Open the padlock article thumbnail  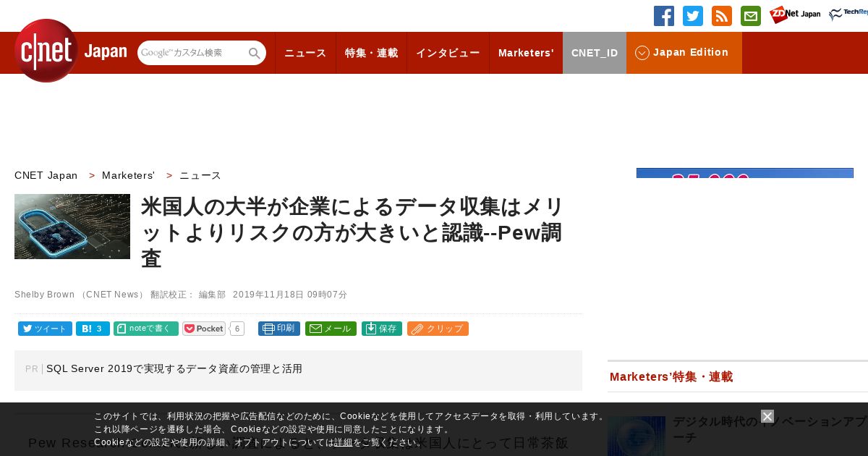72,227
